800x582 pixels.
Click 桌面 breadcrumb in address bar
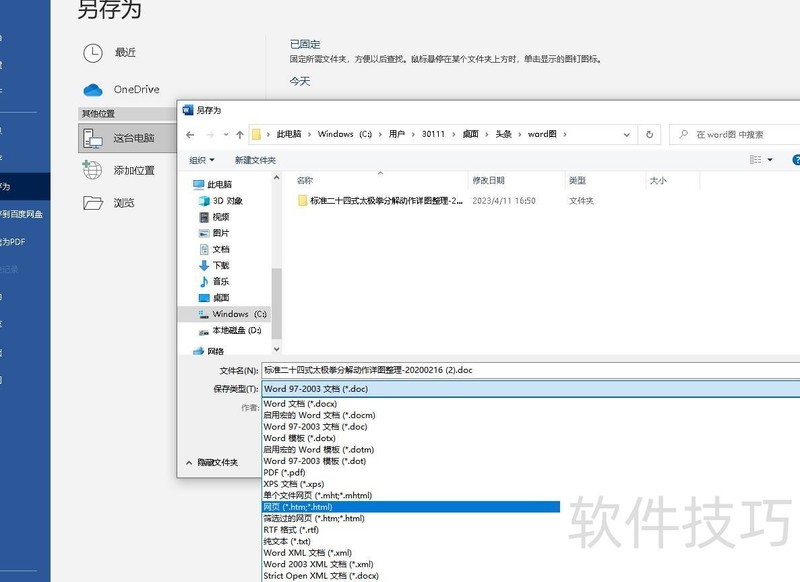(x=470, y=134)
